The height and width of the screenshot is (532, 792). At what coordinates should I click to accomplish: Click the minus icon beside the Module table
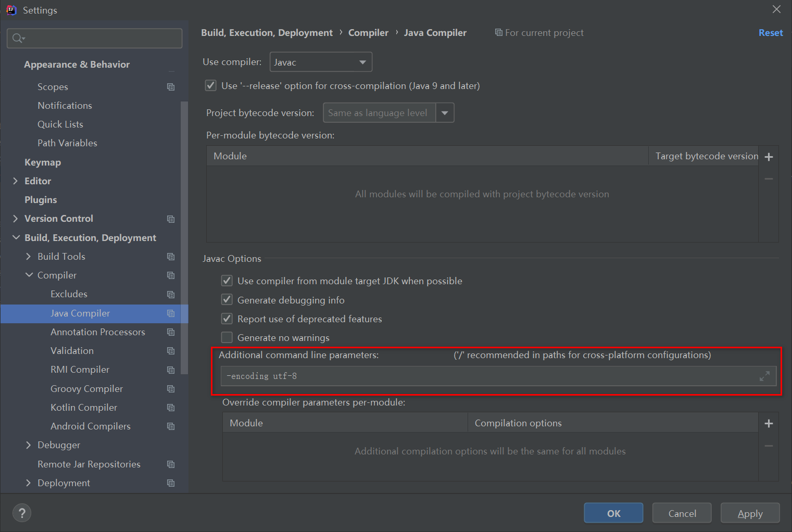[x=769, y=178]
